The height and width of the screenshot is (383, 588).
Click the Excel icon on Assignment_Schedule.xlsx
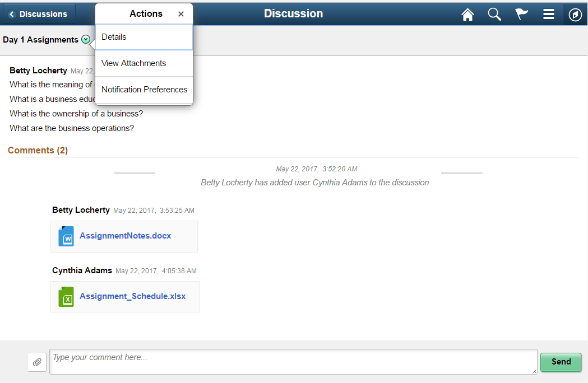tap(66, 296)
